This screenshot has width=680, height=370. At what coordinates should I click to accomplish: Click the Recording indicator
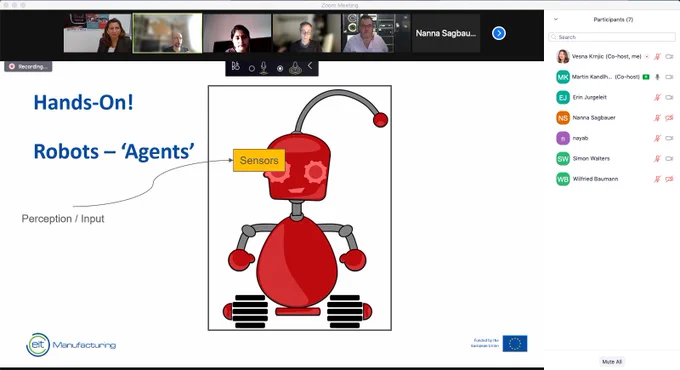click(x=28, y=66)
